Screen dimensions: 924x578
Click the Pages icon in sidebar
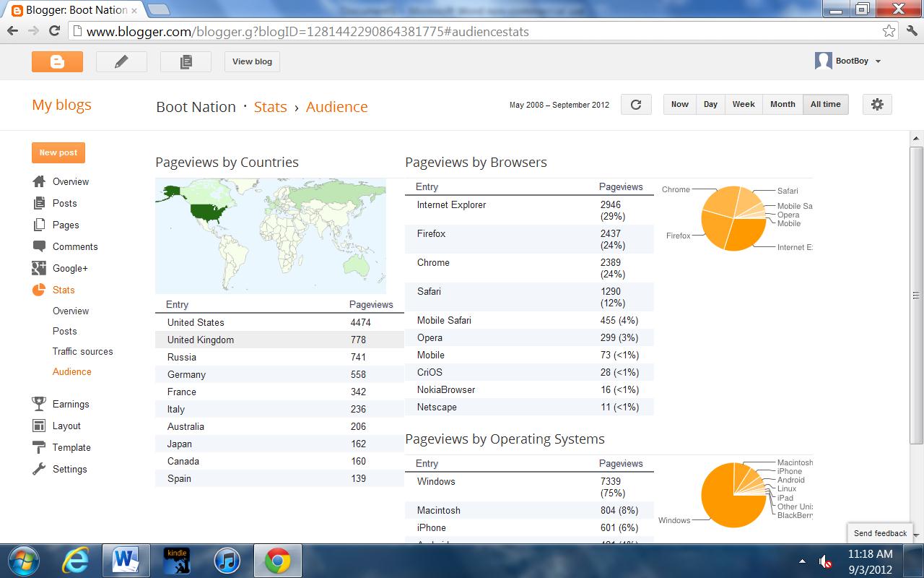tap(39, 225)
